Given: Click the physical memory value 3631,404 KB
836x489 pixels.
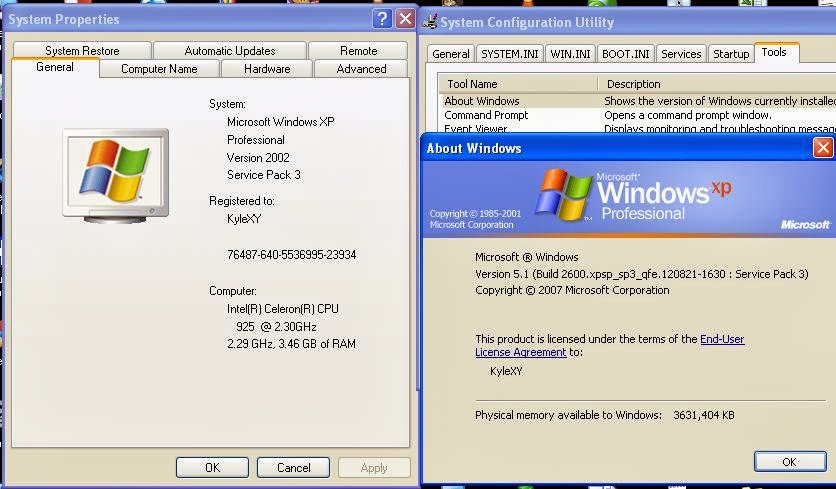Looking at the screenshot, I should coord(704,415).
